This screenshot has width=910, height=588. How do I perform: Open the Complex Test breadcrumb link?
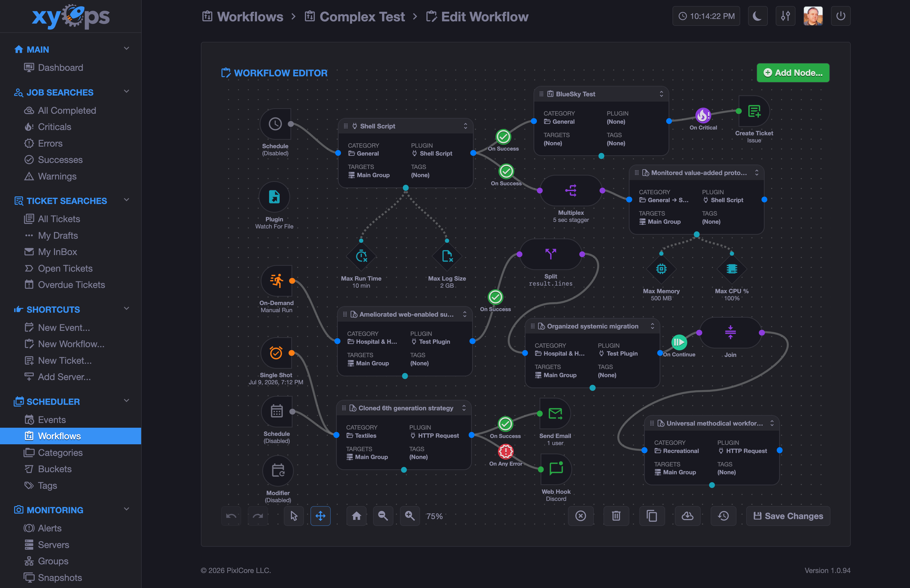coord(355,17)
